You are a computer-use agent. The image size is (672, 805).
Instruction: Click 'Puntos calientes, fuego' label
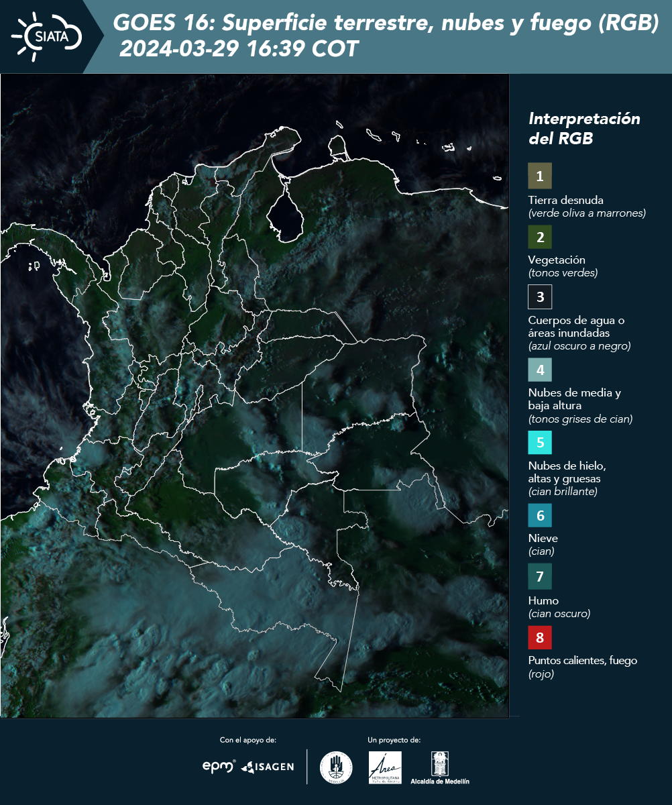(x=582, y=661)
